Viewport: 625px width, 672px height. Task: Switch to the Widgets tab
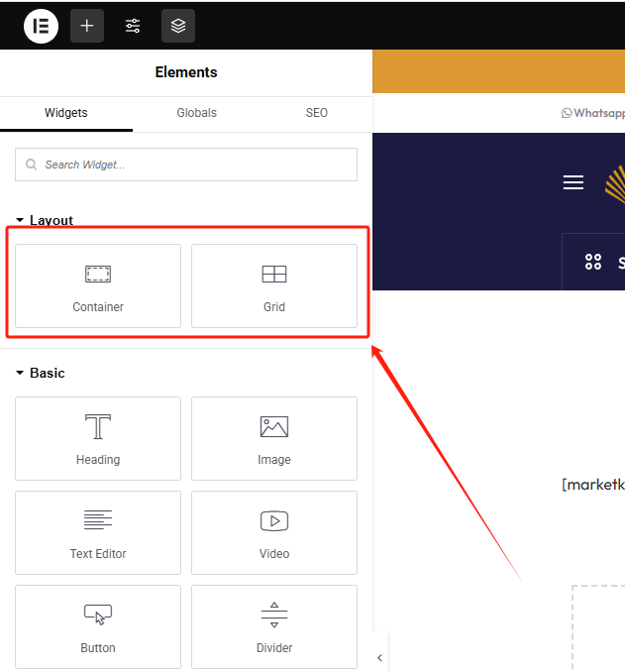click(66, 113)
